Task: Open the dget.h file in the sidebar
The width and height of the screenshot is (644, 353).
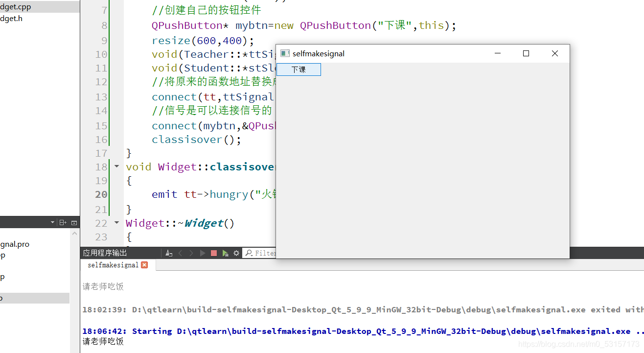Action: (x=39, y=19)
